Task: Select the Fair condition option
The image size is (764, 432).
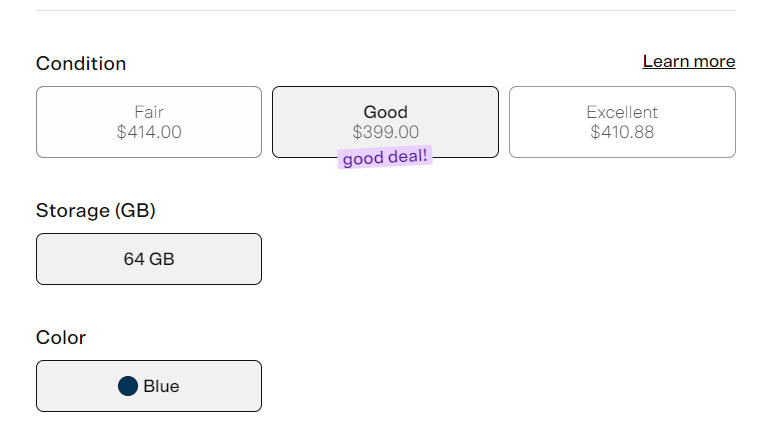Action: coord(149,122)
